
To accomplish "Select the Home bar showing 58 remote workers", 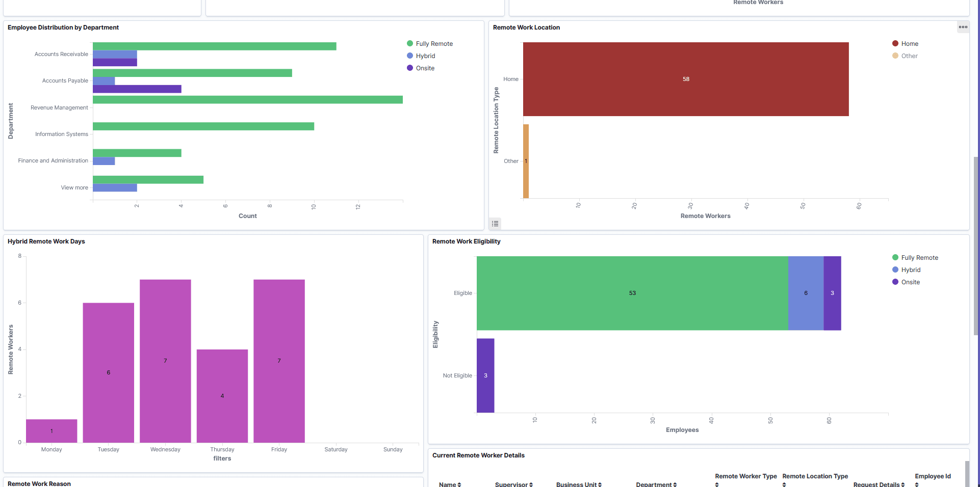I will (x=686, y=79).
